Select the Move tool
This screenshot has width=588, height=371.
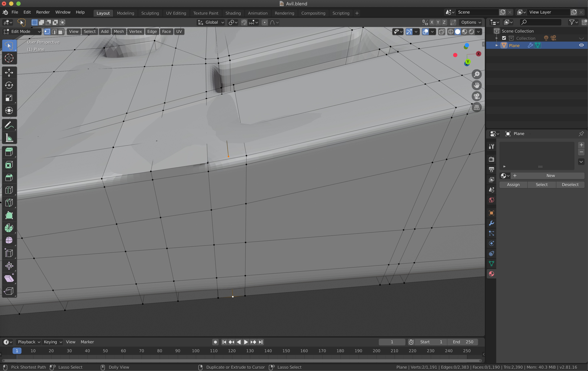pyautogui.click(x=9, y=73)
